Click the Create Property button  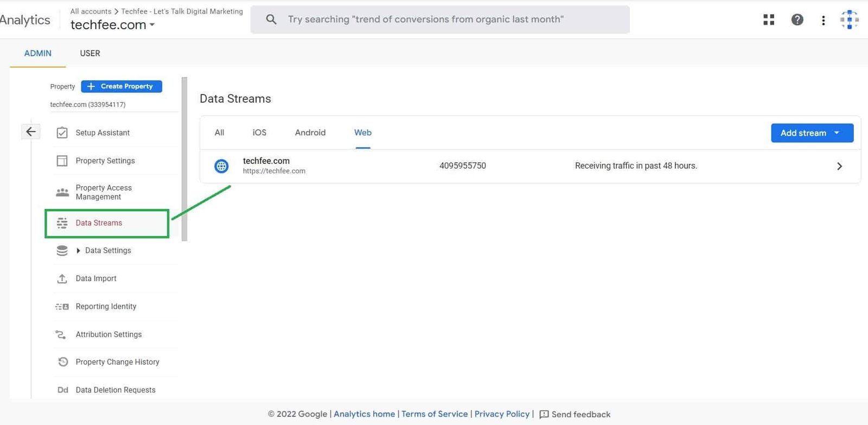tap(122, 86)
